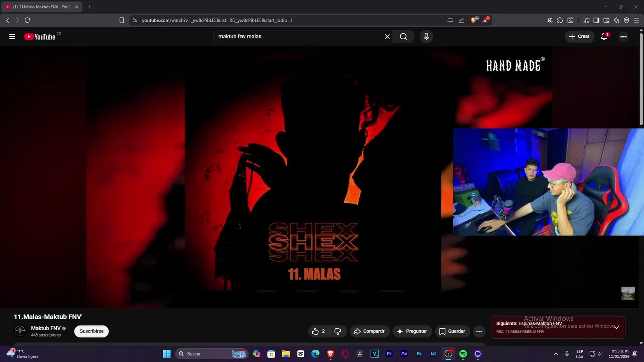Expand the Siguiente mix queue chevron

coord(616,327)
